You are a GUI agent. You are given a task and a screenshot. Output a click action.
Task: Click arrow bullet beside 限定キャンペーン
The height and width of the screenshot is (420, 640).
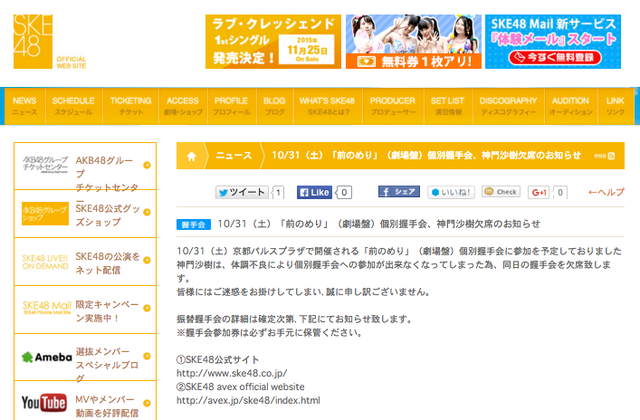point(147,308)
